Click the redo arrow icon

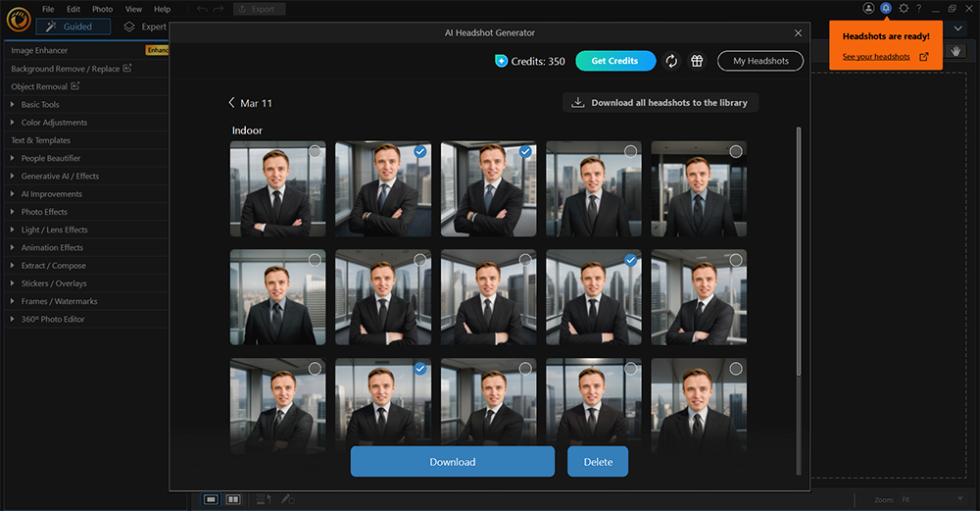coord(219,9)
